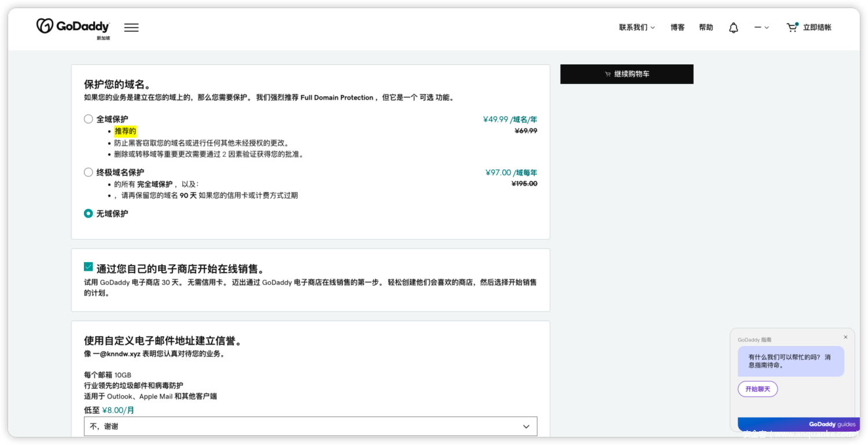Click the shopping cart icon
868x445 pixels.
click(792, 27)
